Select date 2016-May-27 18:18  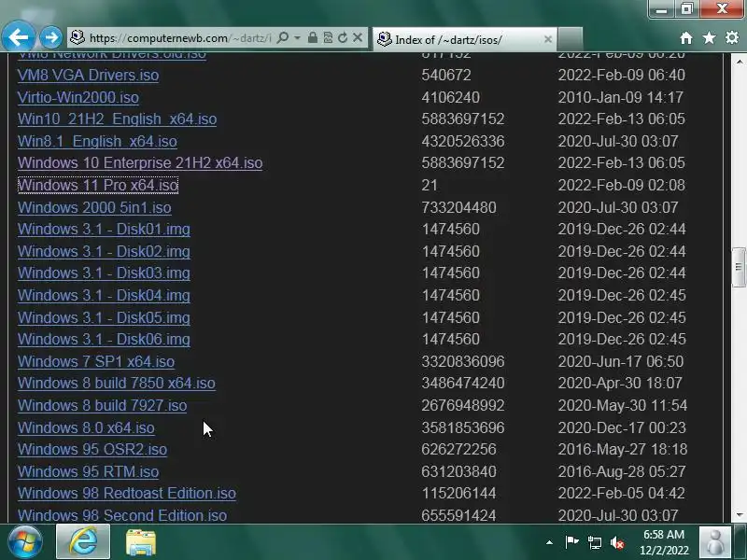[x=623, y=449]
